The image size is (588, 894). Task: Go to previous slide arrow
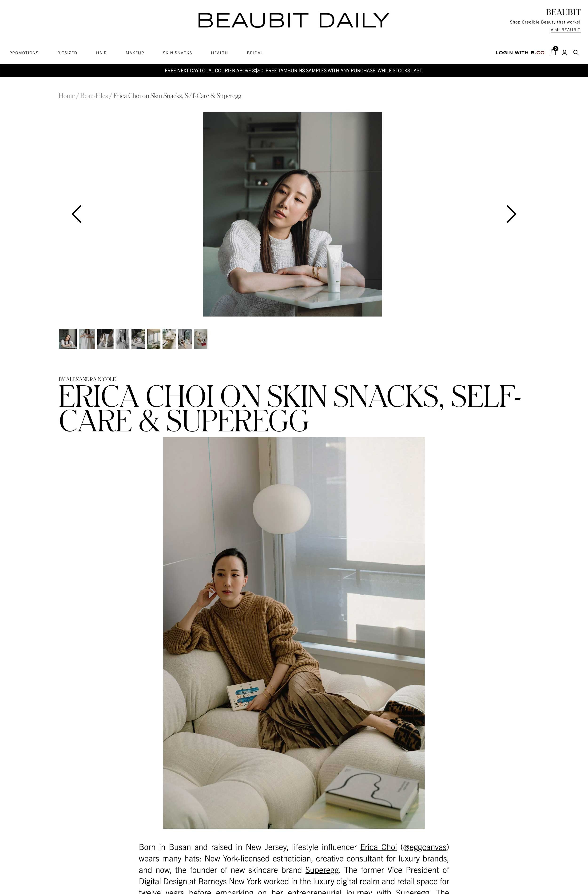point(77,214)
